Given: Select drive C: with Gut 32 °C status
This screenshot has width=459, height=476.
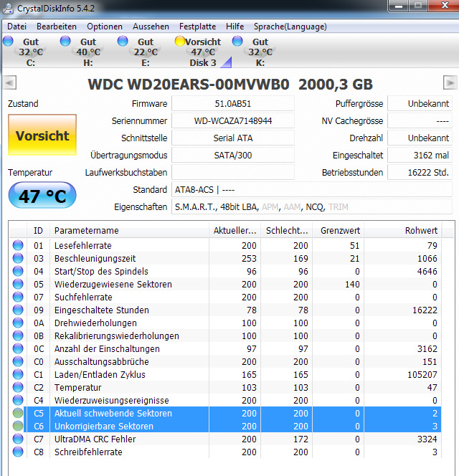Looking at the screenshot, I should pos(25,52).
